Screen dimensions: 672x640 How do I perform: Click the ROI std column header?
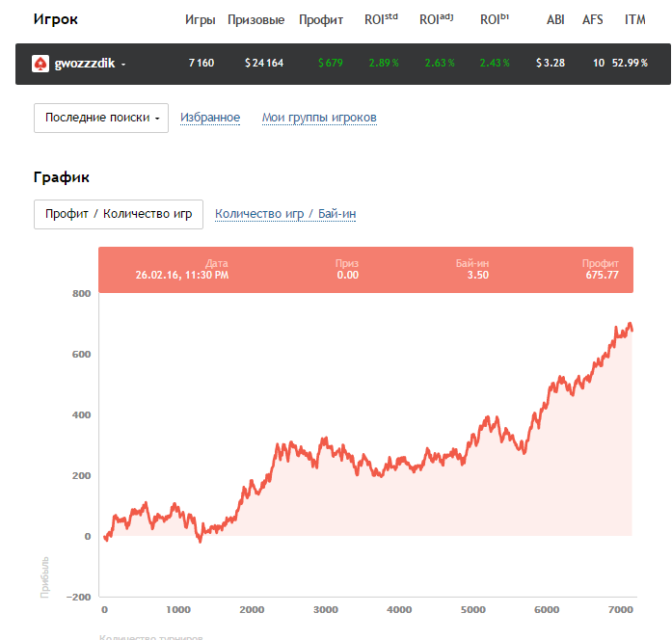pyautogui.click(x=381, y=19)
